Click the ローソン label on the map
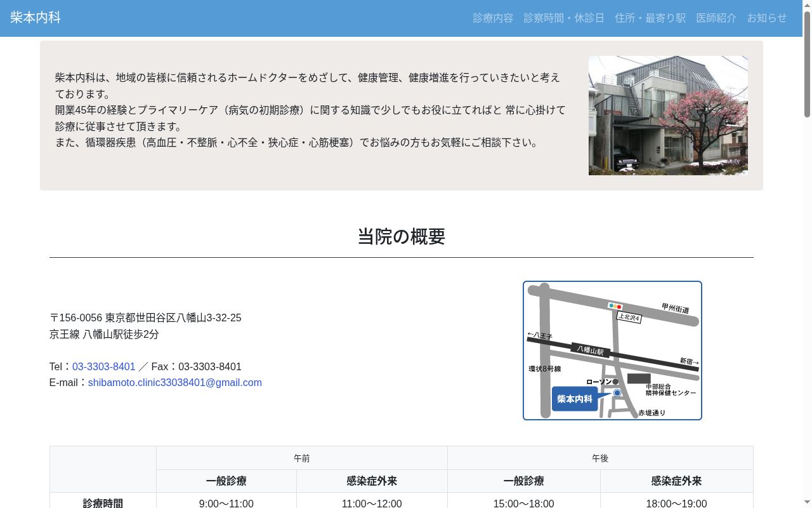The height and width of the screenshot is (508, 812). coord(599,382)
